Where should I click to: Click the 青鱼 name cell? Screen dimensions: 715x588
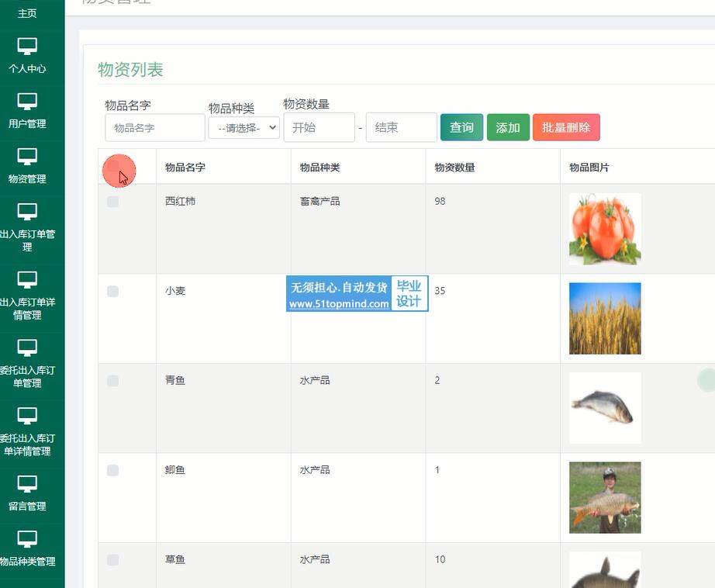click(x=175, y=380)
